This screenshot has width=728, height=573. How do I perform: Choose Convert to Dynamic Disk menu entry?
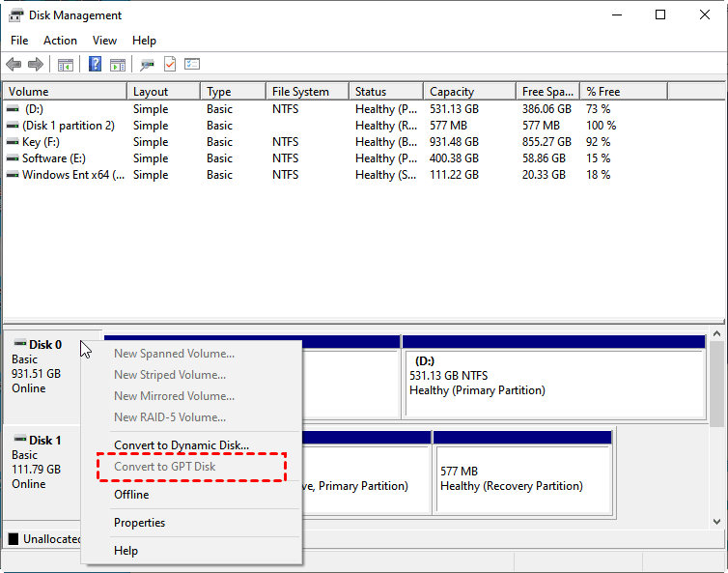tap(191, 445)
